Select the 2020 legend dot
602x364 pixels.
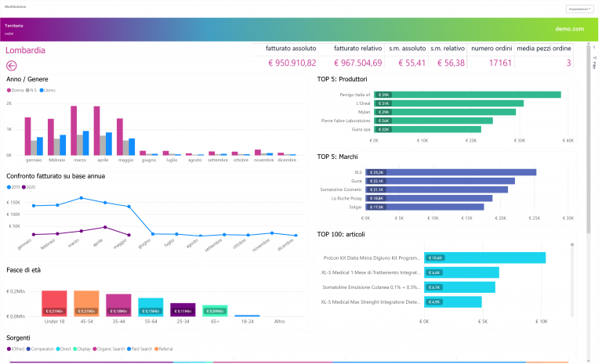24,187
